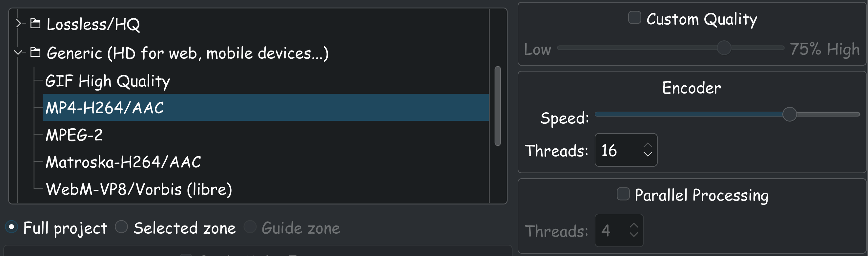The image size is (868, 256).
Task: Enable the Custom Quality checkbox
Action: (634, 17)
